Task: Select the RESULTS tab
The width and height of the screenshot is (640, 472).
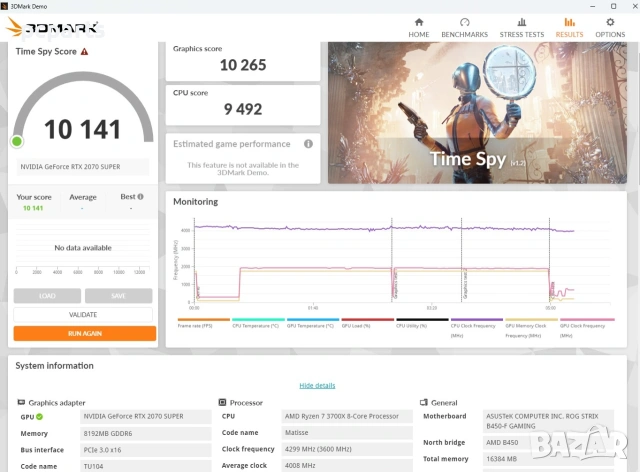Action: pyautogui.click(x=569, y=28)
